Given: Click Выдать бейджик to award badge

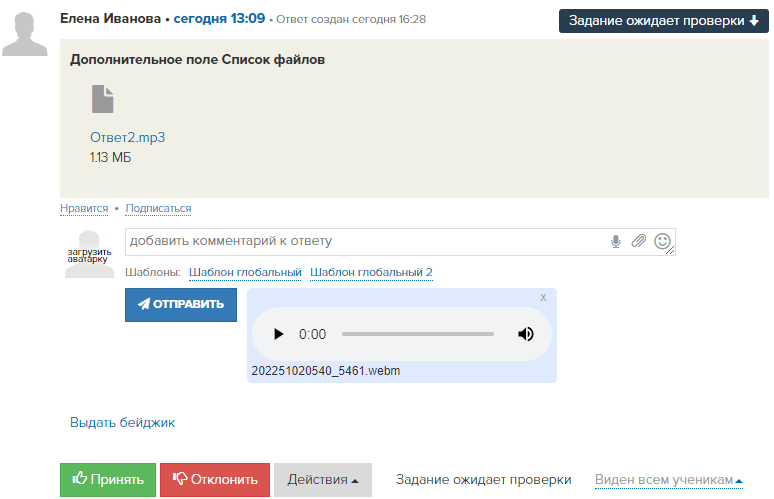Looking at the screenshot, I should (x=122, y=422).
